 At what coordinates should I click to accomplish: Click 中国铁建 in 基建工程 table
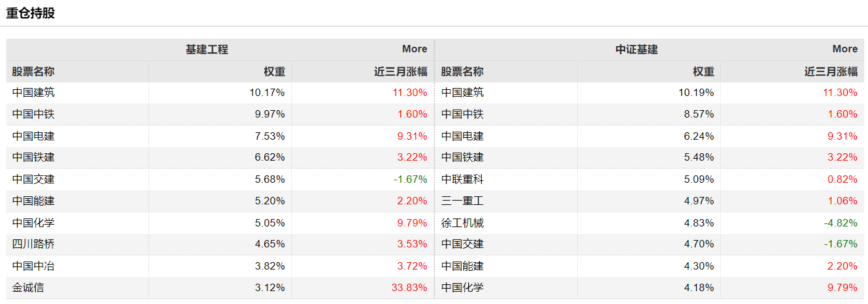coord(33,157)
